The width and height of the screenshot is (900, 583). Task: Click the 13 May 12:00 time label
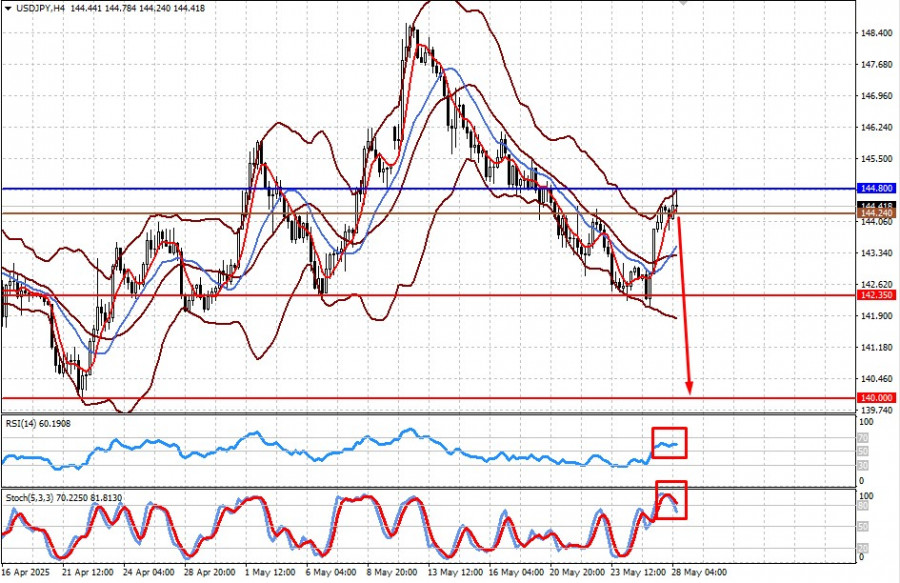[x=455, y=573]
